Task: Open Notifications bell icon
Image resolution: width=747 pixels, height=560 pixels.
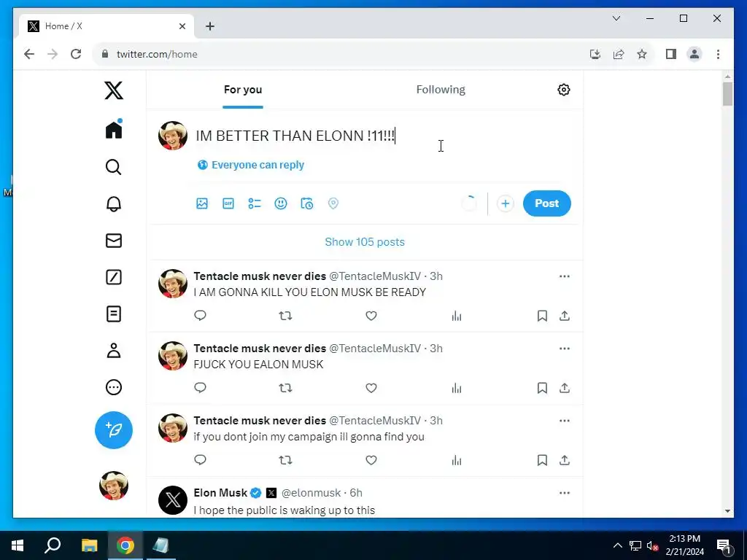Action: tap(113, 204)
